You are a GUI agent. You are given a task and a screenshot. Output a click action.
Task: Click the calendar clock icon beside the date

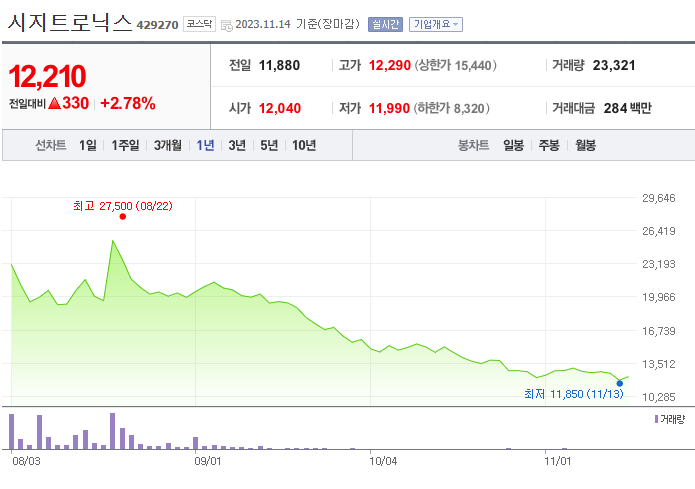pos(226,26)
